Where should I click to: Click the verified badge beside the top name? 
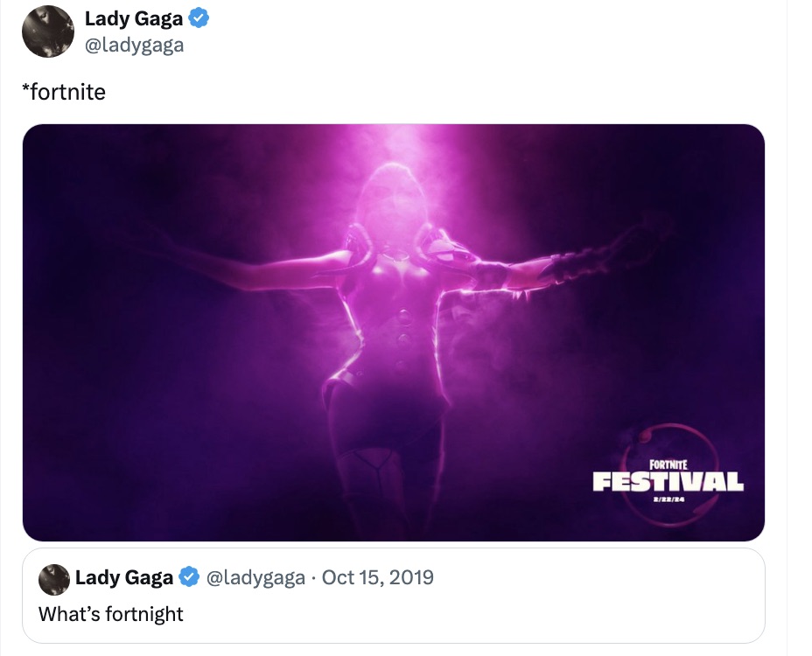pyautogui.click(x=199, y=19)
